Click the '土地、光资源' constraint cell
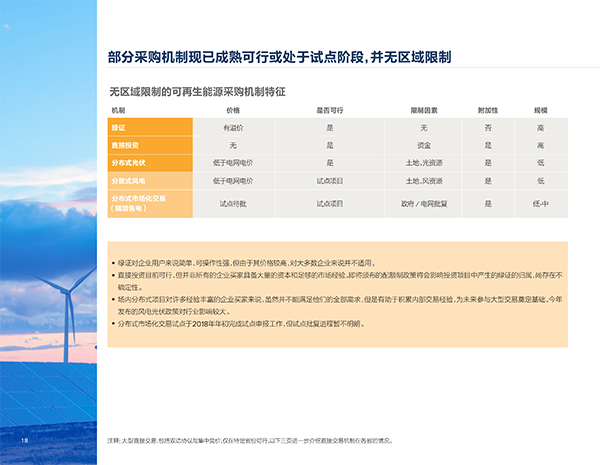This screenshot has width=600, height=465. click(424, 163)
